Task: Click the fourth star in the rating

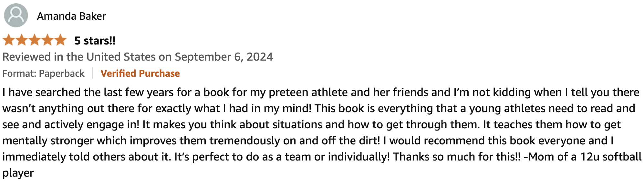Action: [x=47, y=41]
